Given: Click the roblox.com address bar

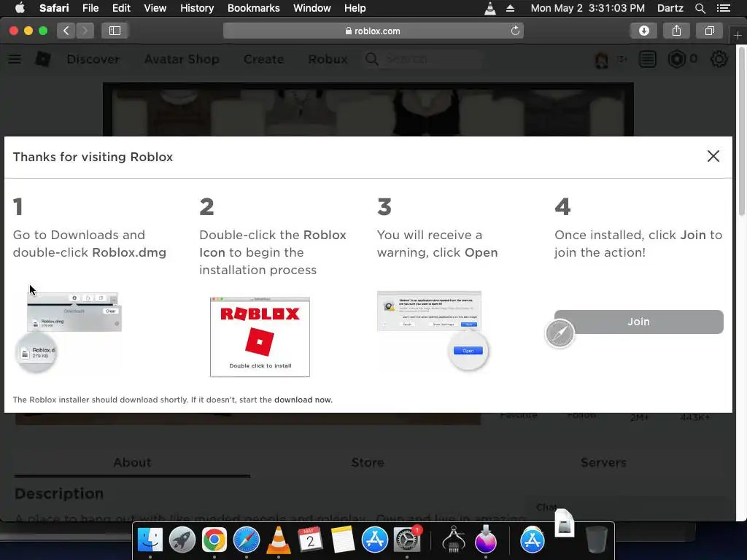Looking at the screenshot, I should click(x=373, y=31).
